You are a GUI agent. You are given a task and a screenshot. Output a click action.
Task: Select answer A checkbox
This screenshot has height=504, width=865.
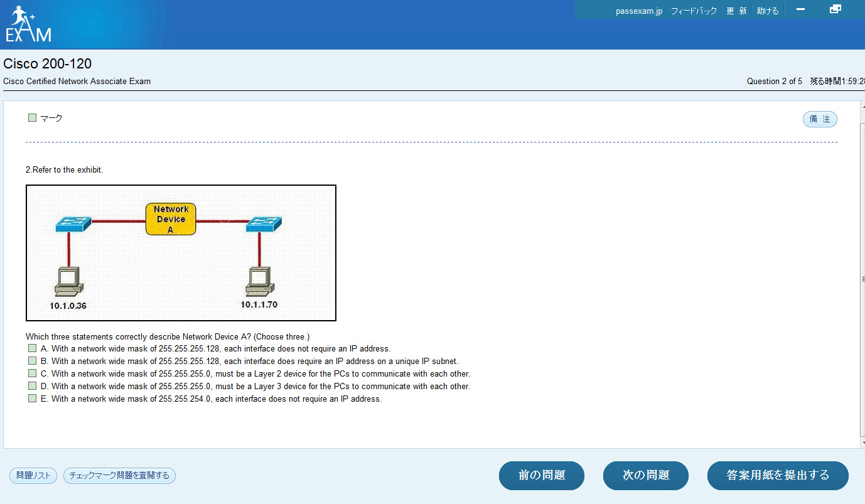[33, 348]
